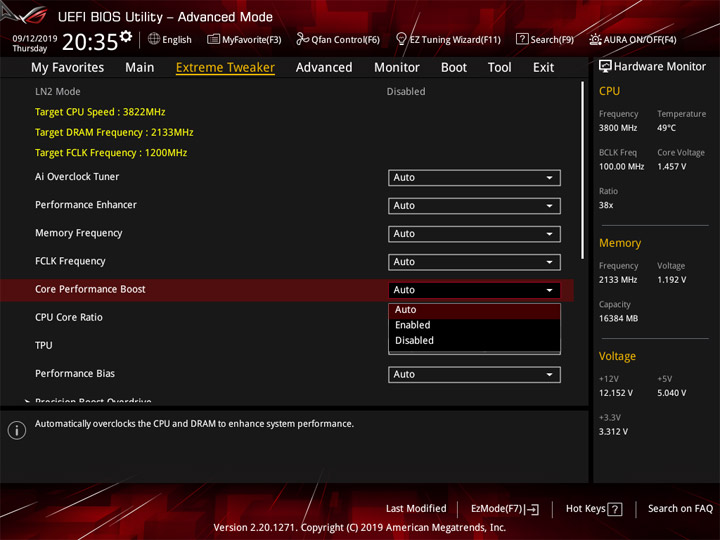Open the Tool tab
This screenshot has height=540, width=720.
coord(499,68)
